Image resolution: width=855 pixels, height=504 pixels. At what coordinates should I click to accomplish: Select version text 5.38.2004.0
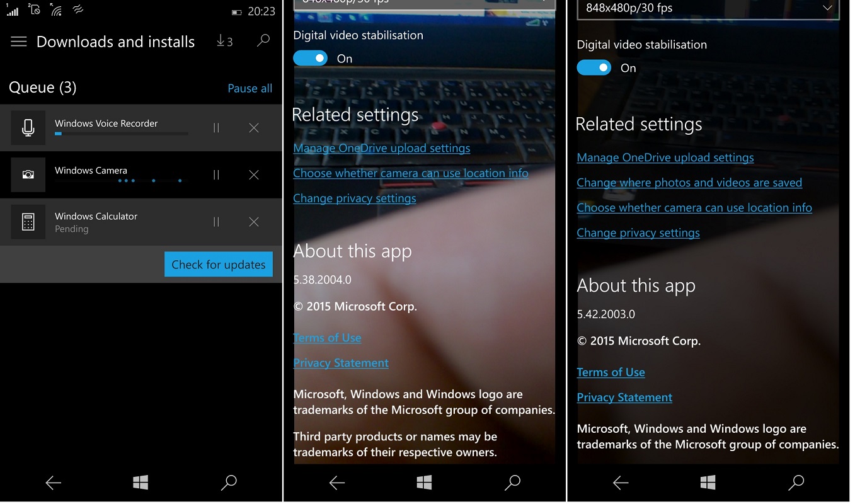coord(323,279)
